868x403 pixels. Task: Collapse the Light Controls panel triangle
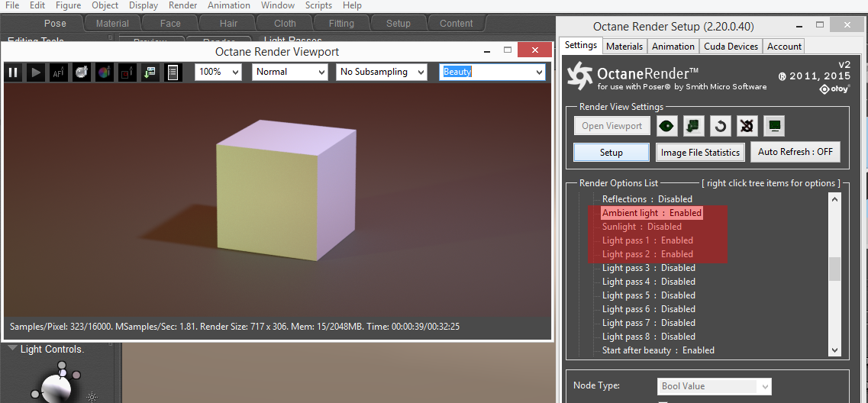[12, 349]
